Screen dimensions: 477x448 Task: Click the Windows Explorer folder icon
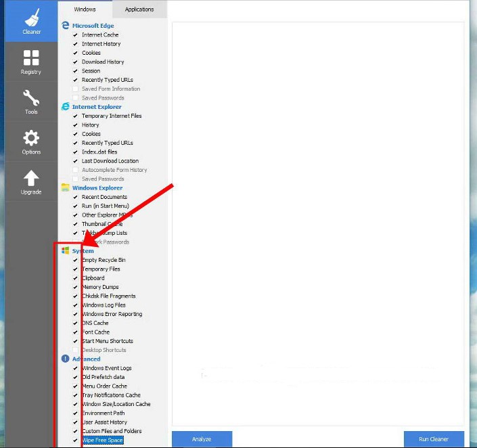(x=66, y=187)
